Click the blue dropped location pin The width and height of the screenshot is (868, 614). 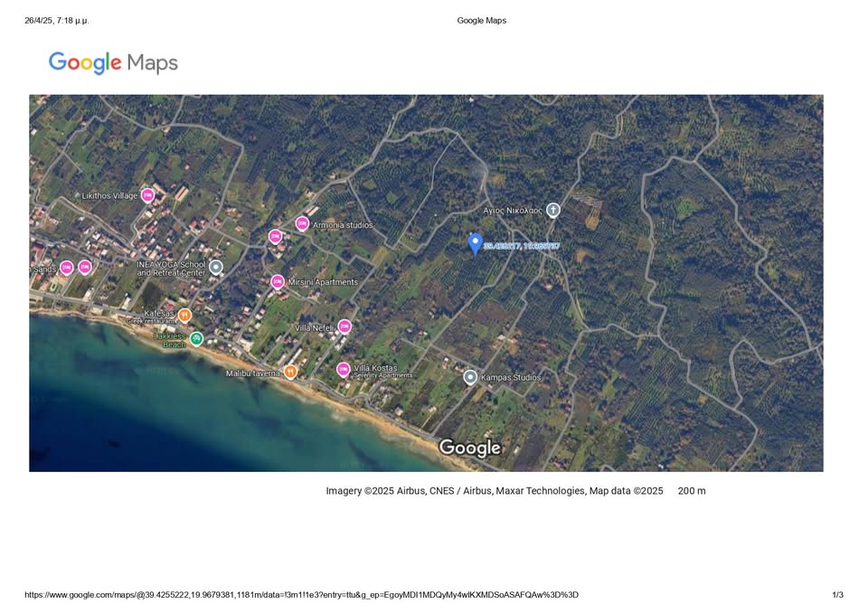pos(475,243)
